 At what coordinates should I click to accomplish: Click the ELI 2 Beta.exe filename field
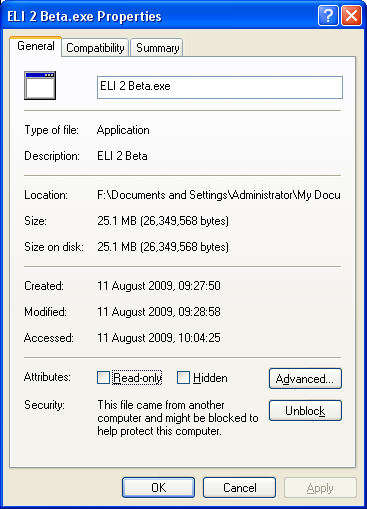[x=220, y=87]
